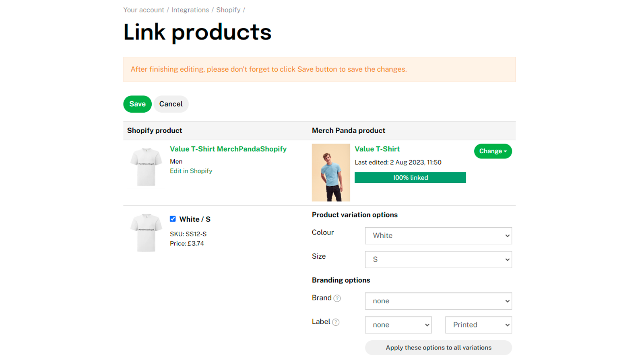This screenshot has width=644, height=362.
Task: Open the Colour dropdown showing White
Action: (438, 236)
